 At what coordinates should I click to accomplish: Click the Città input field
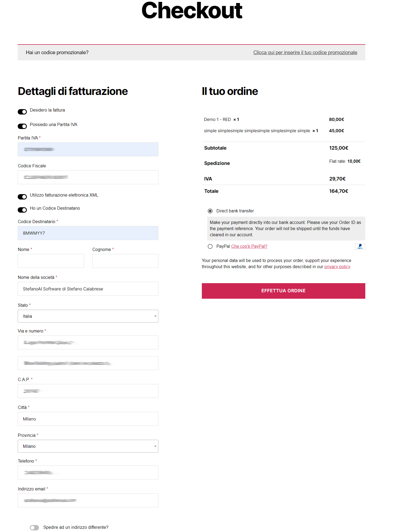tap(88, 419)
